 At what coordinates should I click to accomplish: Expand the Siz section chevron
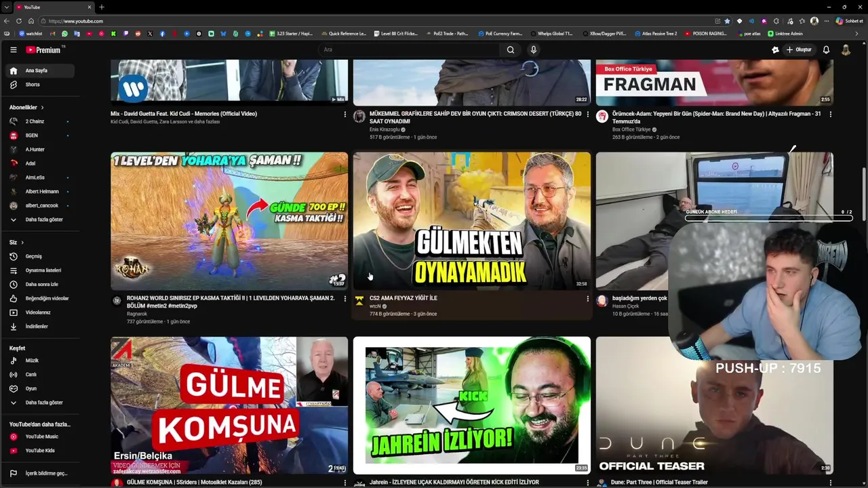[x=22, y=242]
